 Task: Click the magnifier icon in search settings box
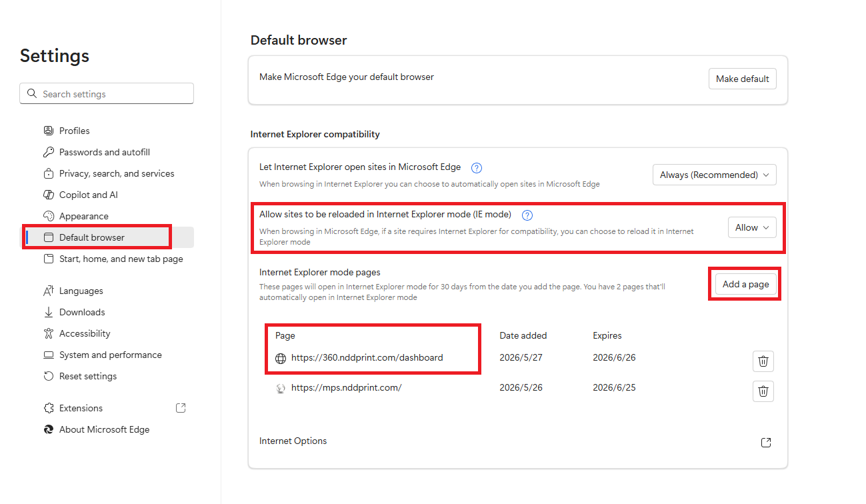click(32, 94)
